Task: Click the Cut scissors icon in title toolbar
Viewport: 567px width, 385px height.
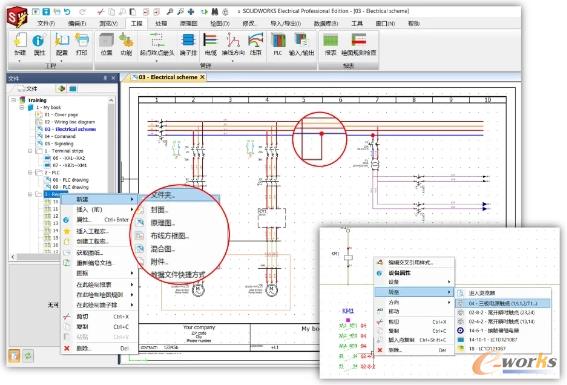Action: [x=101, y=12]
